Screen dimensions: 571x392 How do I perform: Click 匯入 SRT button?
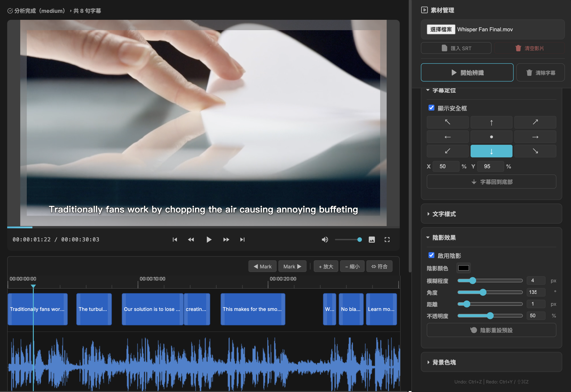point(456,48)
